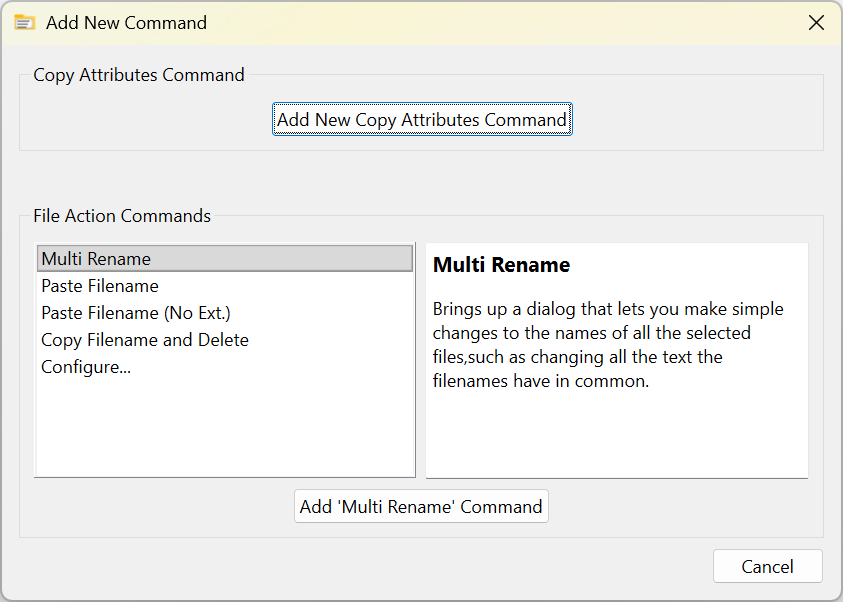
Task: Select "Paste Filename" from the list
Action: (99, 286)
